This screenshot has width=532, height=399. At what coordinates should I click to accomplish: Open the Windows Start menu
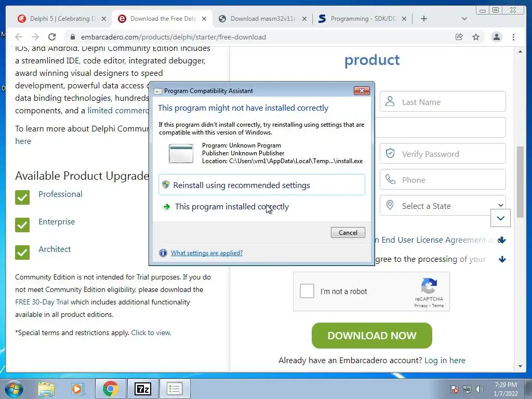(14, 389)
